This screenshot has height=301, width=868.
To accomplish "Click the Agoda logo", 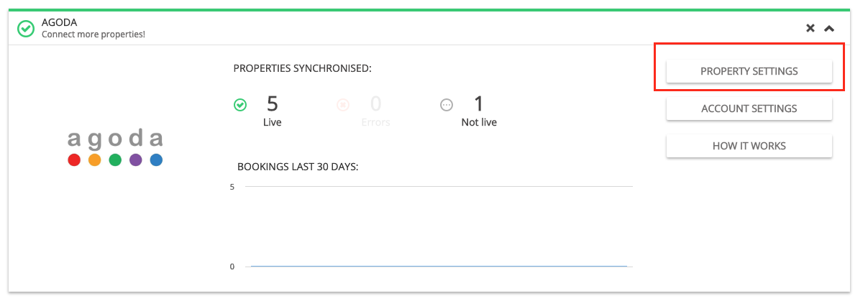I will click(x=115, y=147).
